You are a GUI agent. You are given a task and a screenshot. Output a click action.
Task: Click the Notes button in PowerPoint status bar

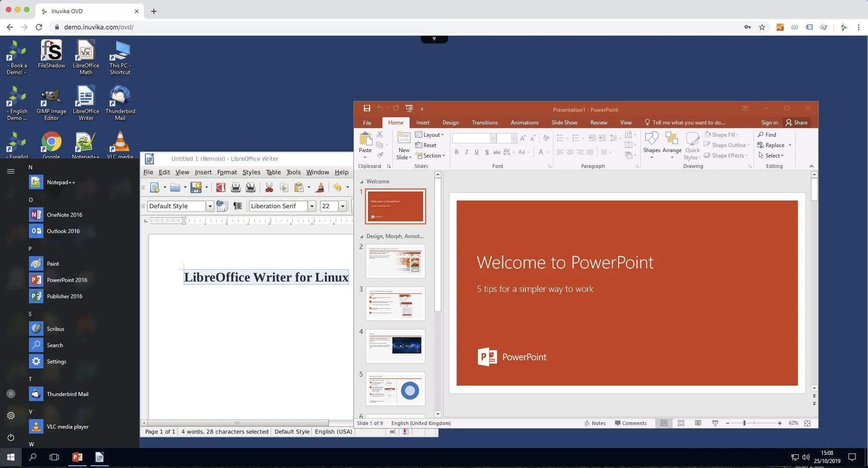[595, 423]
